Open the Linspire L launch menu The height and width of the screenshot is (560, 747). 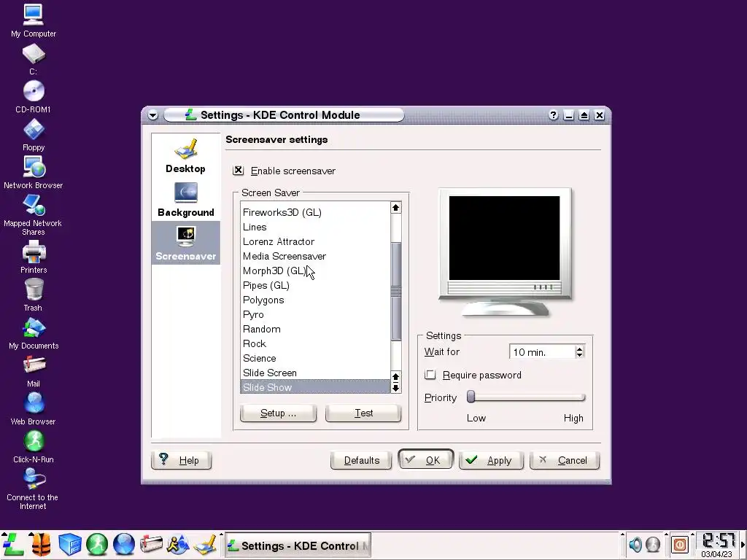point(13,544)
